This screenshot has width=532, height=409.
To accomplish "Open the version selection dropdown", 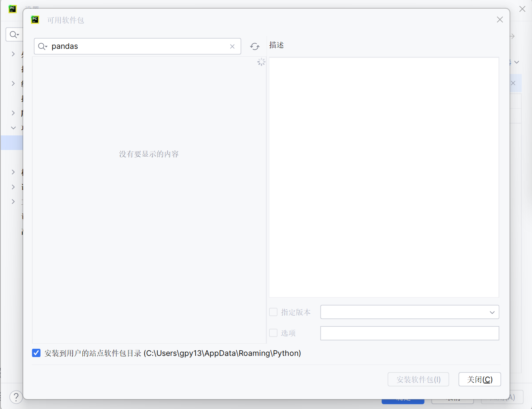I will pyautogui.click(x=492, y=312).
